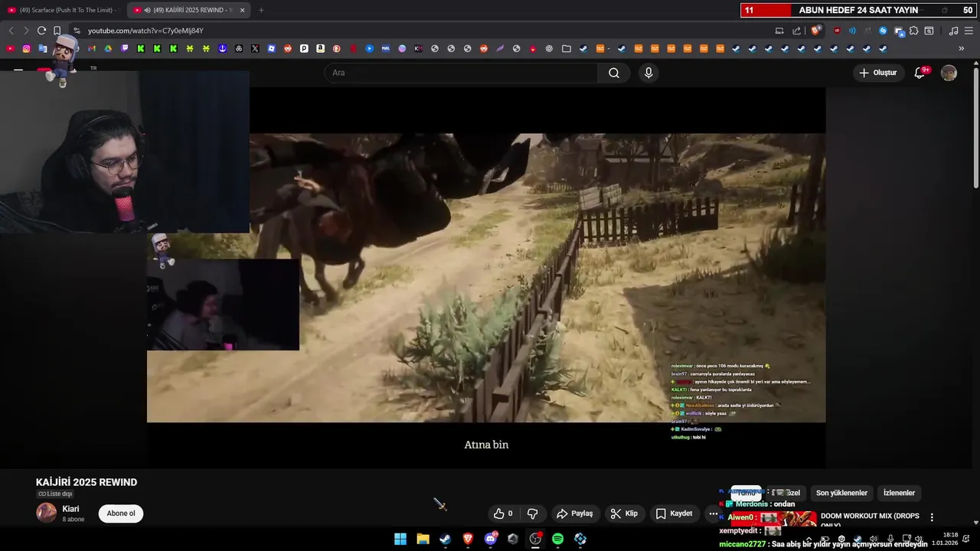Image resolution: width=980 pixels, height=551 pixels.
Task: Open the Extensions puzzle menu
Action: (x=913, y=31)
